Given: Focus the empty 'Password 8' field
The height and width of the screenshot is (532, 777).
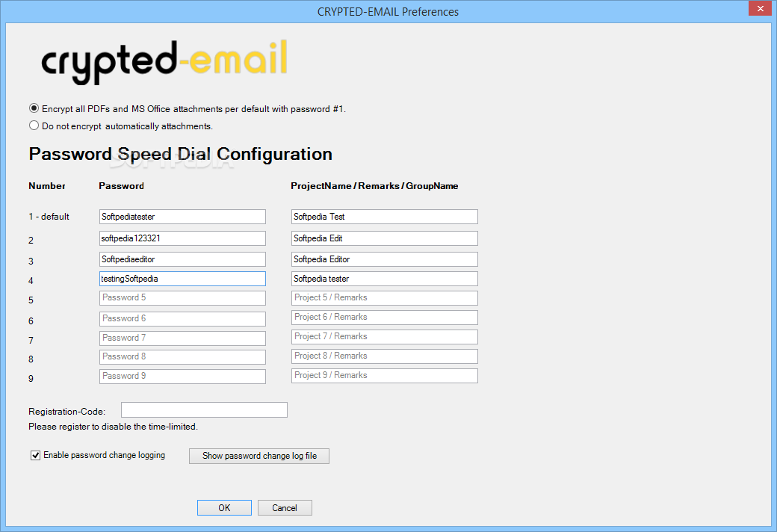Looking at the screenshot, I should coord(182,357).
